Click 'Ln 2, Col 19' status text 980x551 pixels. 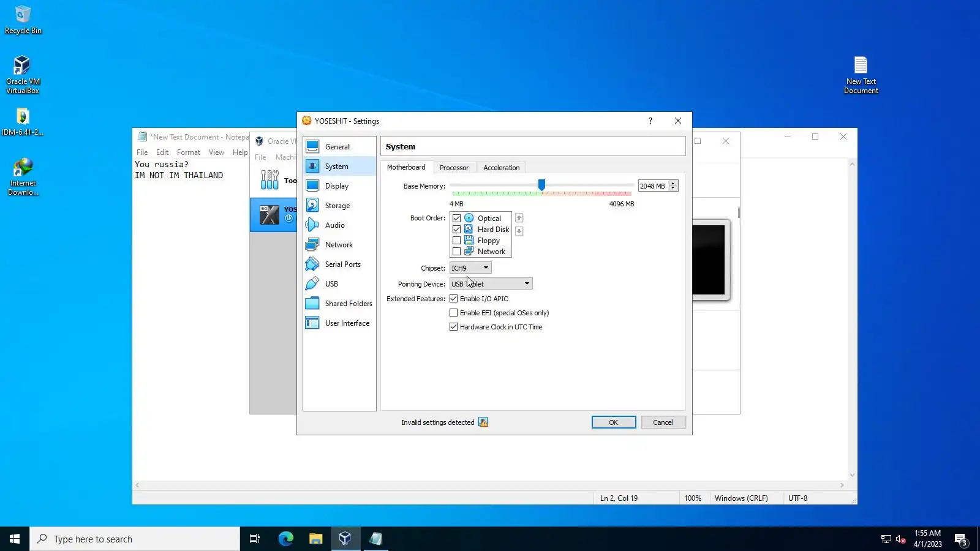point(619,498)
